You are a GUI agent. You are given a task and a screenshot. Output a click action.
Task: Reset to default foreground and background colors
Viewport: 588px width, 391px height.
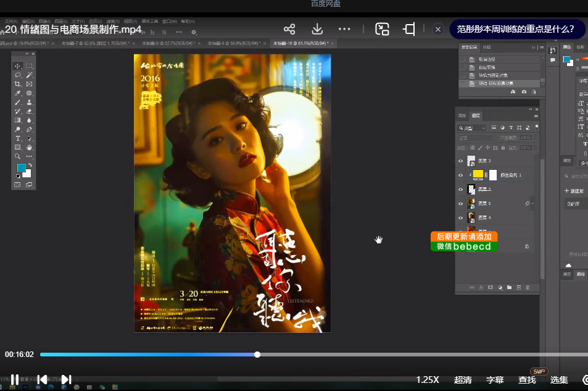tap(18, 176)
